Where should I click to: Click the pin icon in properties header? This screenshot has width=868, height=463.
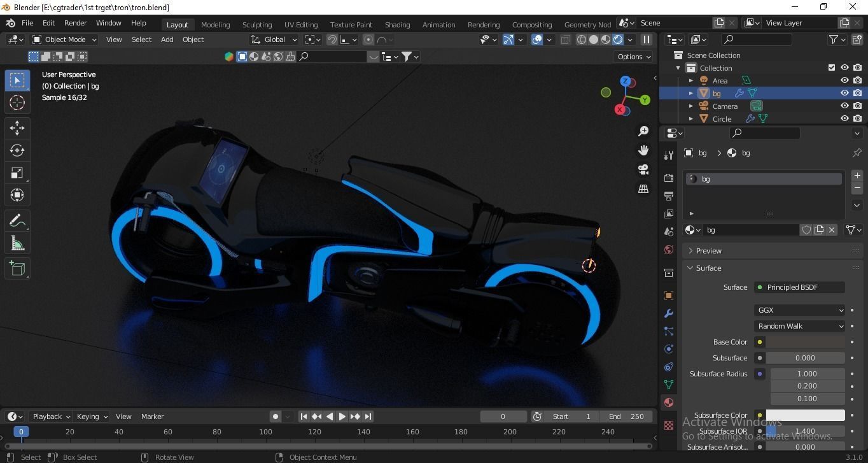(x=857, y=153)
